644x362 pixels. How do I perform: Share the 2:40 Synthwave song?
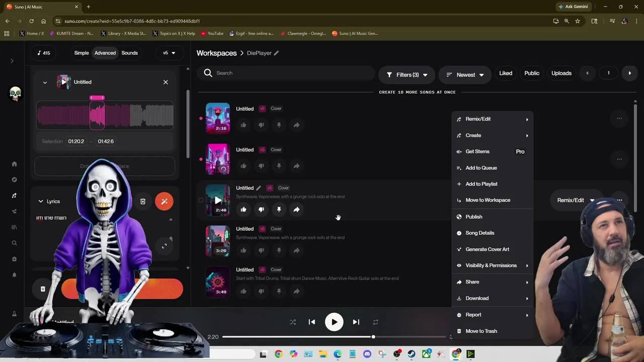coord(296,210)
